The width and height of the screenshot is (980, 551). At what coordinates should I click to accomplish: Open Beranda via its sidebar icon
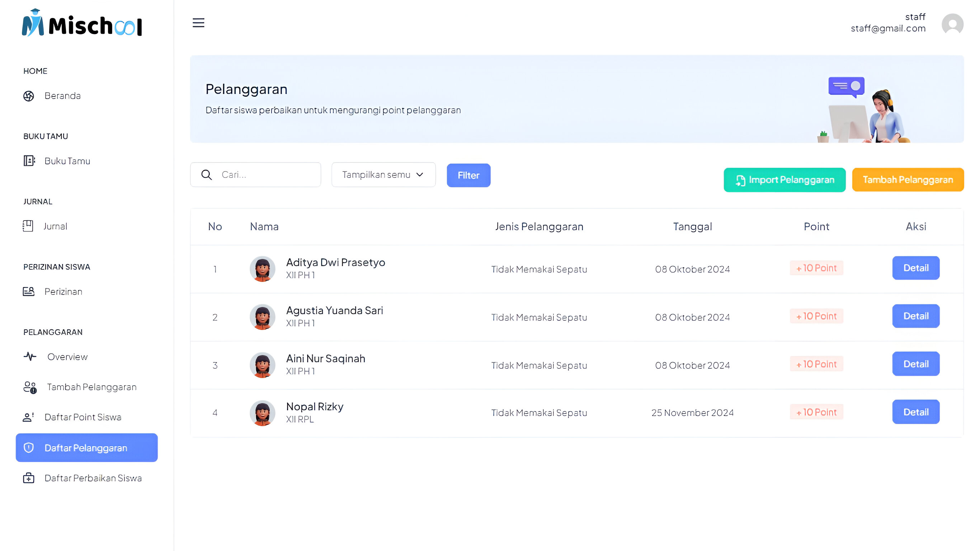coord(29,96)
